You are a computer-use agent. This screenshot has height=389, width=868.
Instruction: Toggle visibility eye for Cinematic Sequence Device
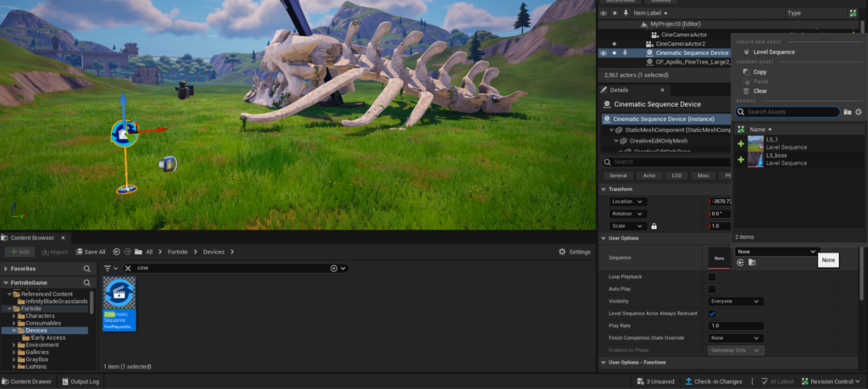pos(604,53)
